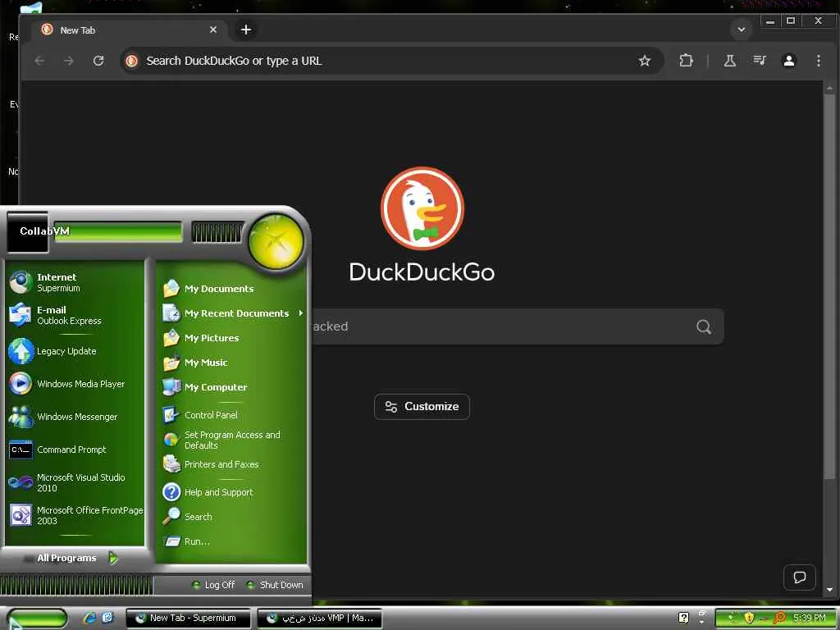Open the Run dialog
840x630 pixels.
point(231,541)
